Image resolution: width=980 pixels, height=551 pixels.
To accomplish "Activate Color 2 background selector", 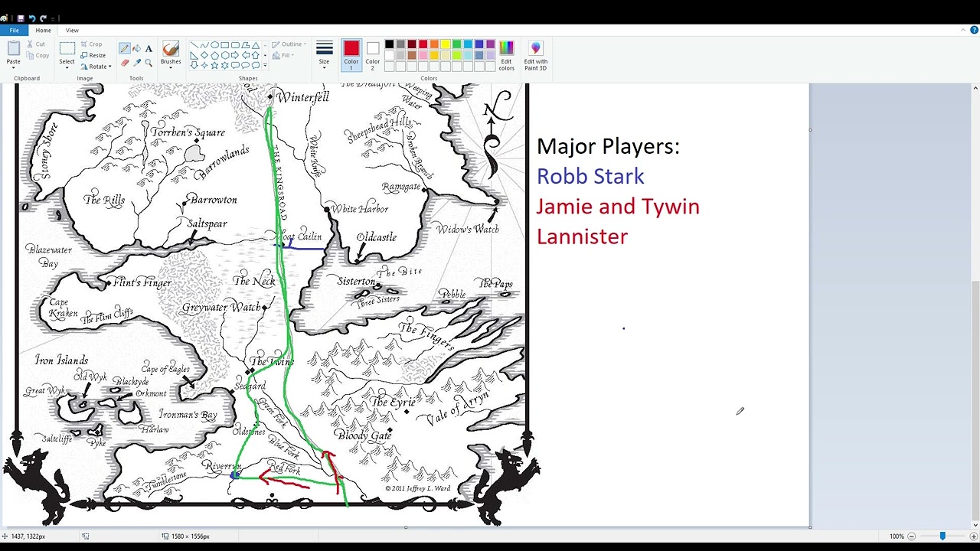I will [x=372, y=56].
